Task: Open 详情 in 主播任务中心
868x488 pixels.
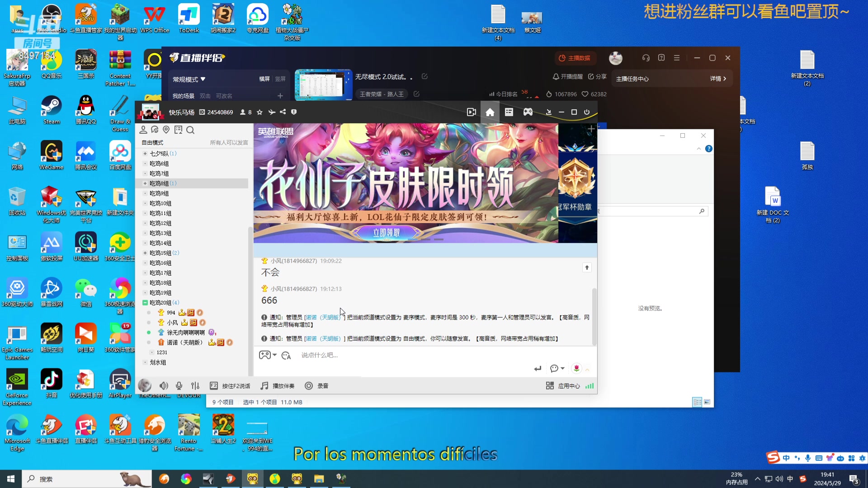Action: tap(717, 78)
